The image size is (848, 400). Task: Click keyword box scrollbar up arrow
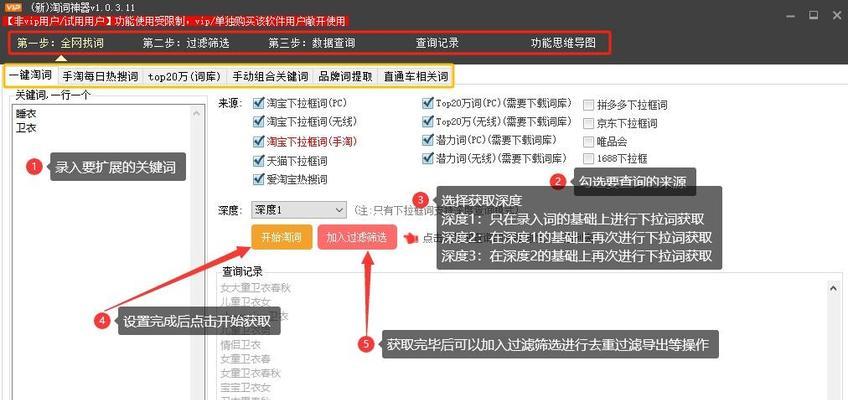[196, 114]
